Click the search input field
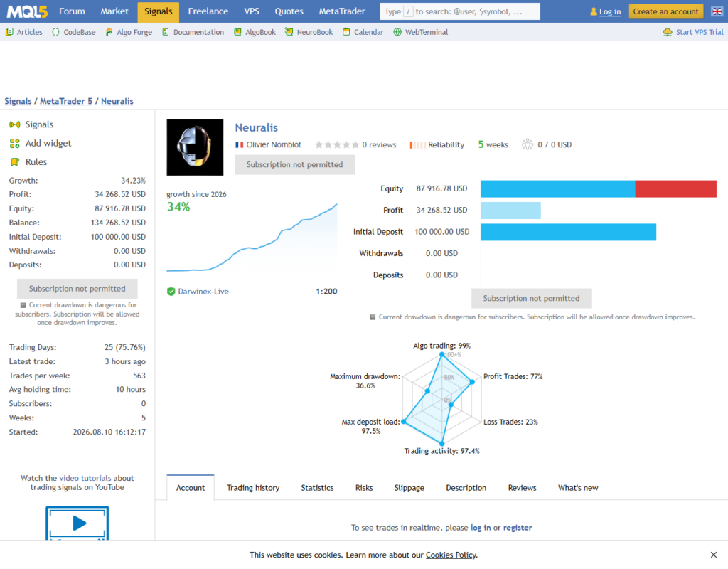728x569 pixels. 460,11
